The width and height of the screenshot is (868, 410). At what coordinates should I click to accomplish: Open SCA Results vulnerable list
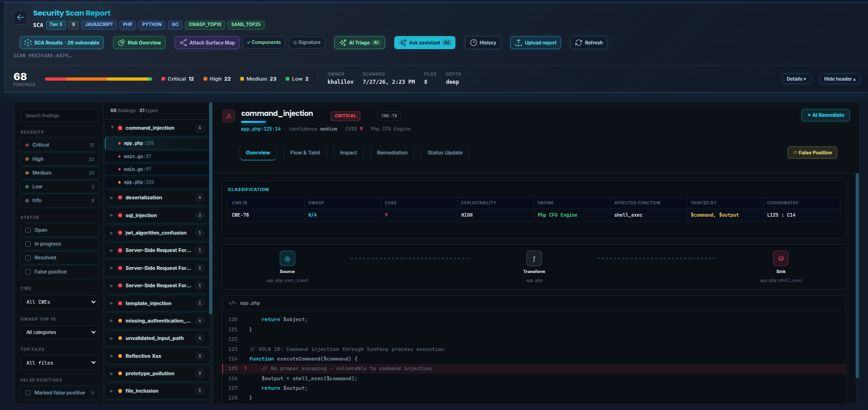(61, 43)
